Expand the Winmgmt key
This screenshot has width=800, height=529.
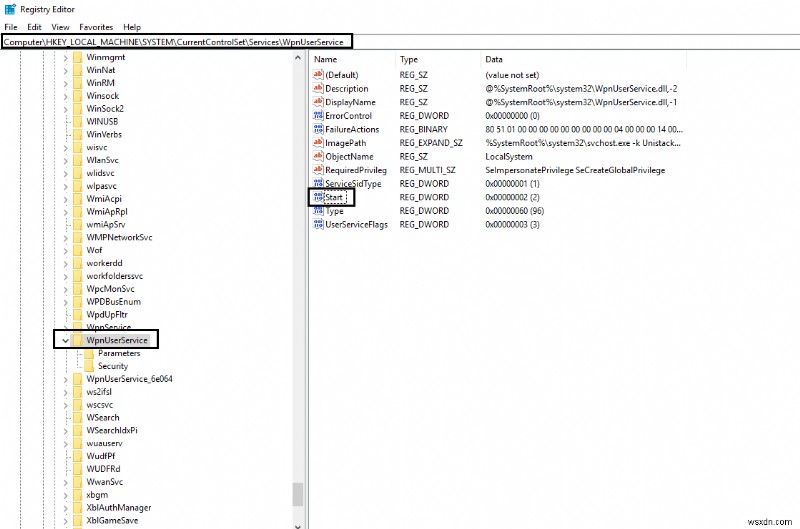[65, 58]
